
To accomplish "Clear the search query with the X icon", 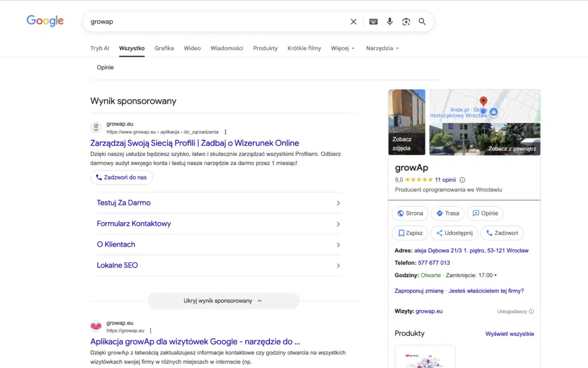I will pyautogui.click(x=353, y=21).
